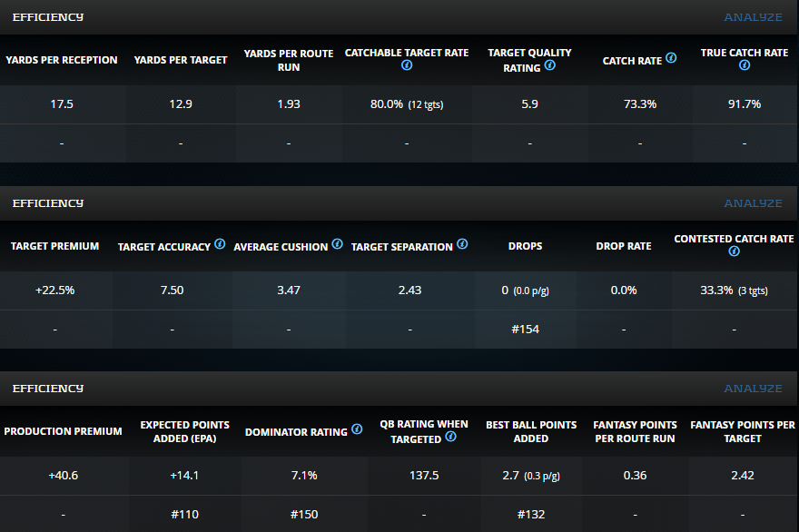The image size is (799, 532).
Task: Click the Fantasy Points Per Target header
Action: [743, 431]
